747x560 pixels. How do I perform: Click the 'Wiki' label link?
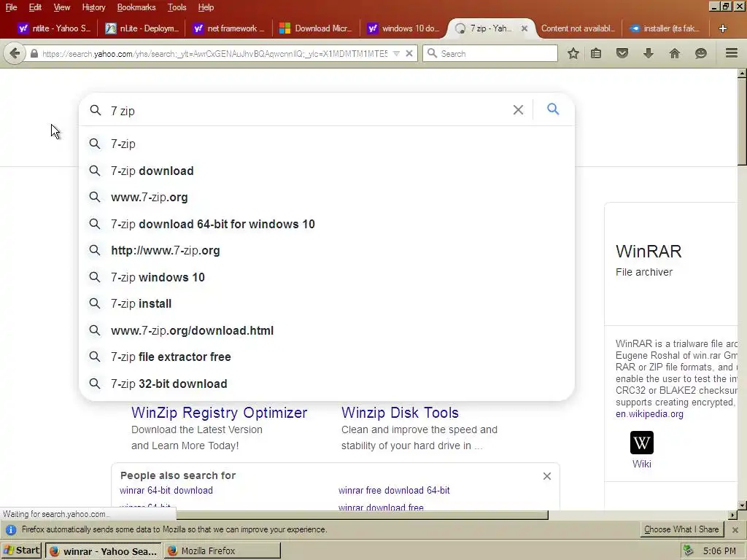click(x=642, y=464)
